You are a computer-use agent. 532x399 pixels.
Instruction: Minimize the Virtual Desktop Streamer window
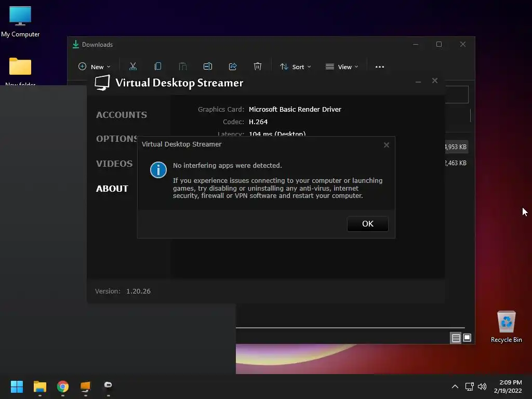[418, 82]
